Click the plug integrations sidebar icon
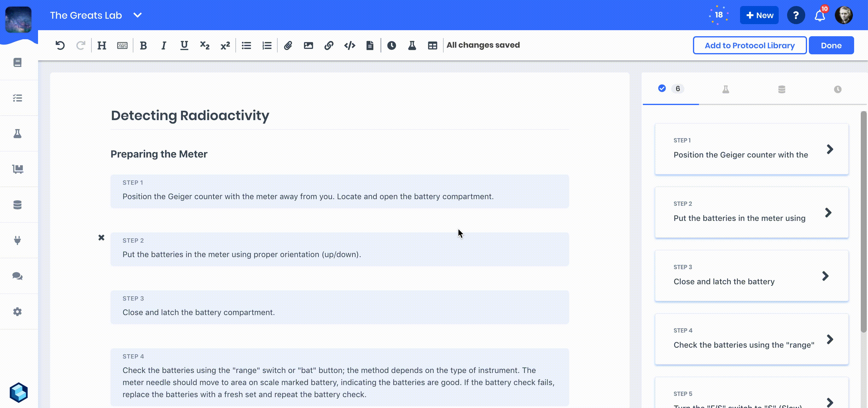The height and width of the screenshot is (408, 868). coord(18,240)
